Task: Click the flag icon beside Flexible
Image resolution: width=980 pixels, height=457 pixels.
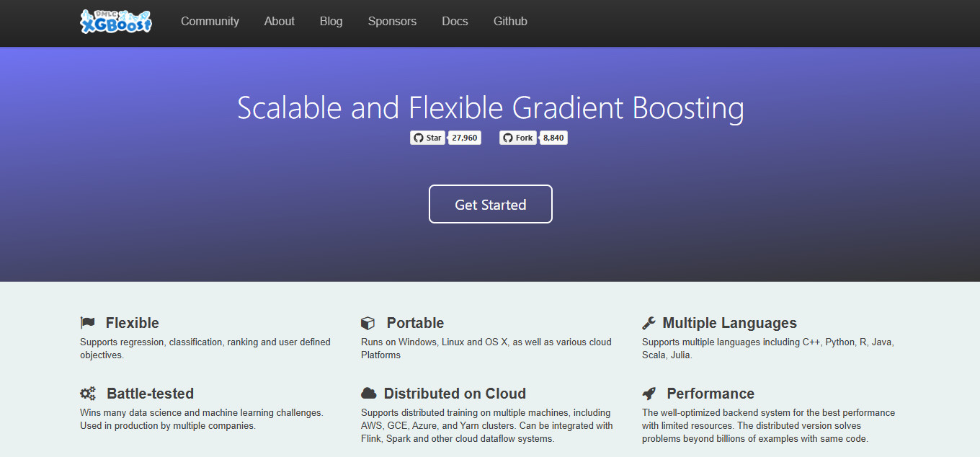Action: tap(87, 323)
